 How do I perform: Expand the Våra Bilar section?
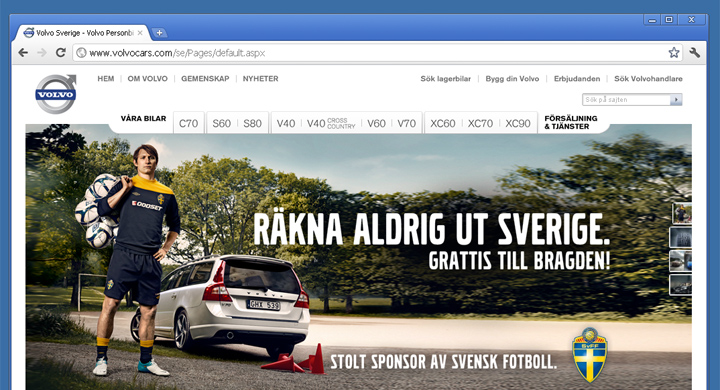(x=143, y=119)
